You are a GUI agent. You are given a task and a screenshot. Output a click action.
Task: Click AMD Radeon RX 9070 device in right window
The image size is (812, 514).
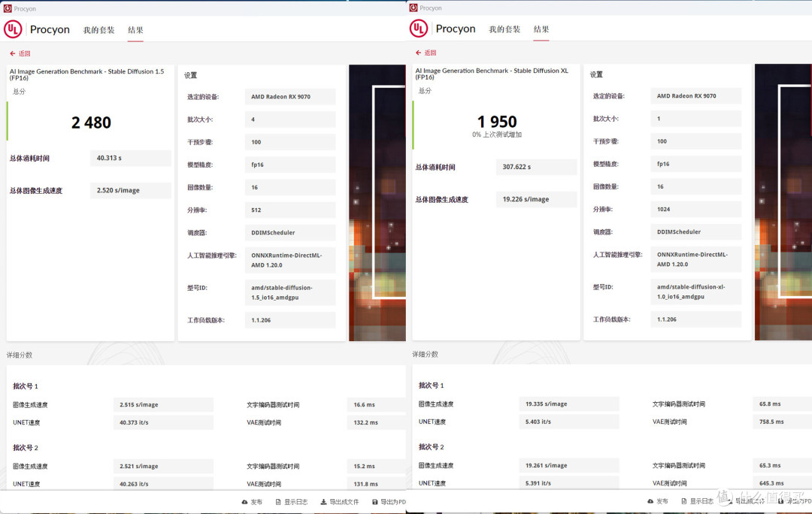pyautogui.click(x=696, y=95)
